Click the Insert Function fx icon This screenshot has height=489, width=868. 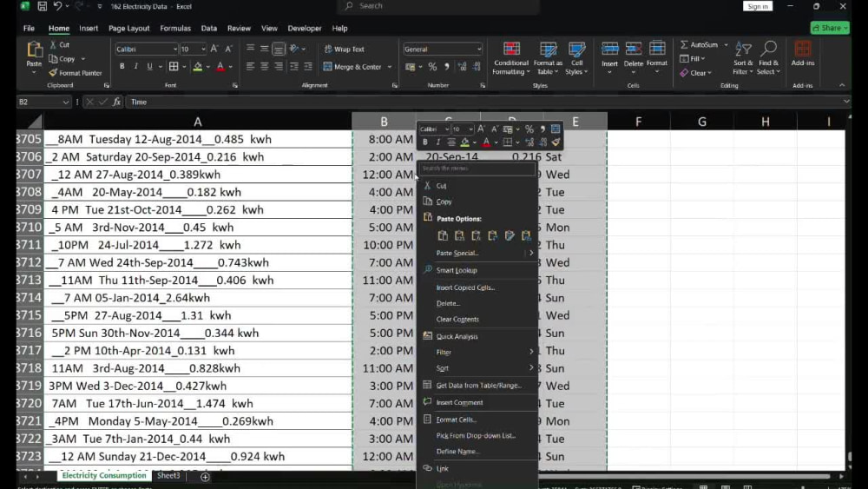pyautogui.click(x=117, y=102)
